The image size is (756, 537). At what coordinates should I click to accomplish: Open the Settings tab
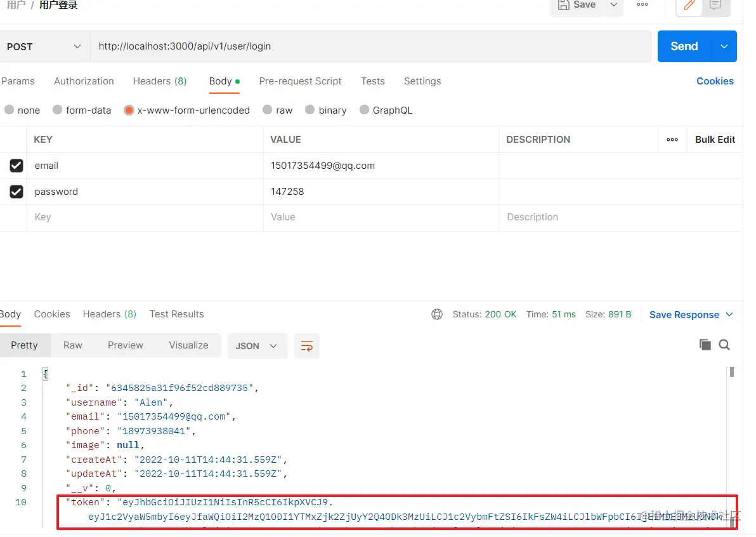(422, 81)
